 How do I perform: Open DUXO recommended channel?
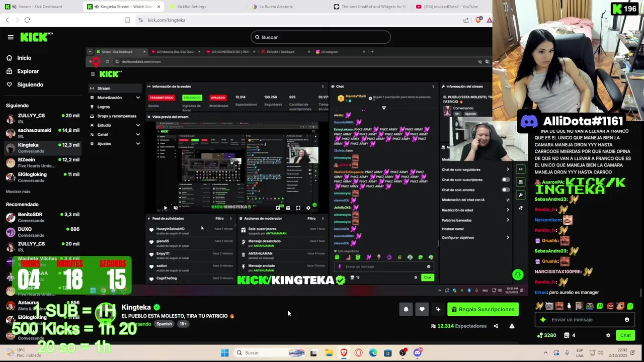43,232
